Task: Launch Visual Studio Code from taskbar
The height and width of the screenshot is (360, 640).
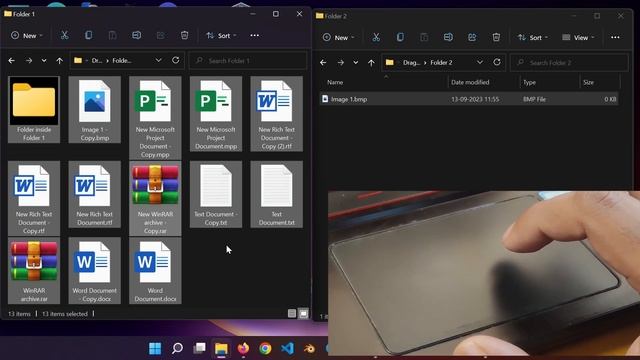Action: [x=287, y=348]
